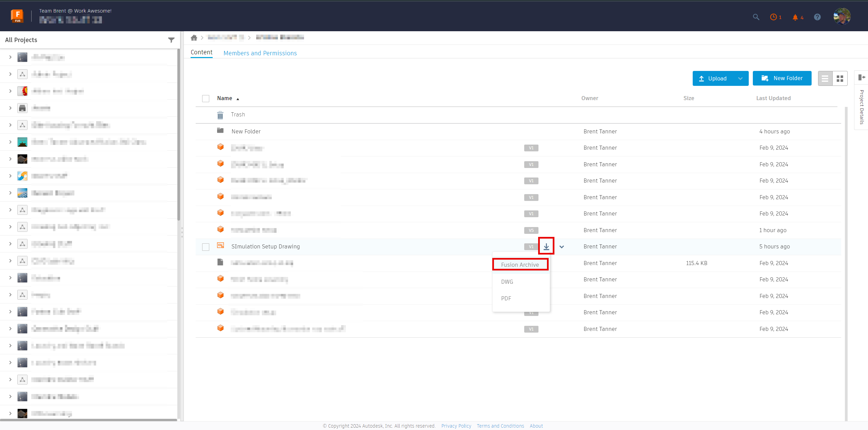Click the projects filter funnel icon
The width and height of the screenshot is (868, 430).
pyautogui.click(x=171, y=40)
